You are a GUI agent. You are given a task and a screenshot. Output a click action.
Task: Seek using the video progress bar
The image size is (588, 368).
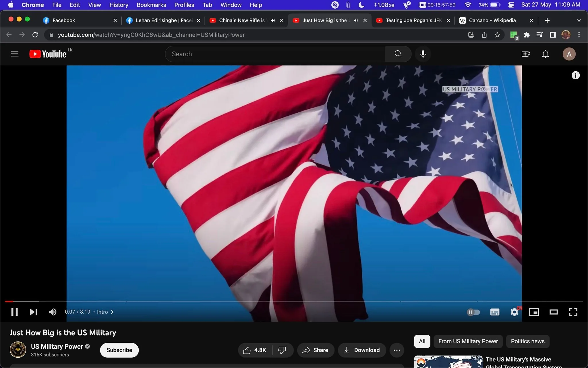pos(201,301)
